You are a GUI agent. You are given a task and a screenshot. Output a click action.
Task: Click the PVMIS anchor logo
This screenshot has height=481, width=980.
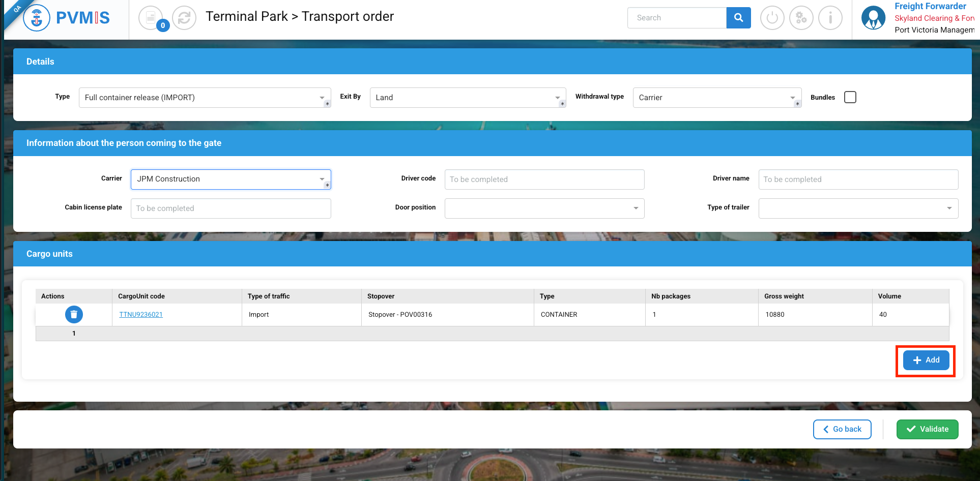(37, 18)
